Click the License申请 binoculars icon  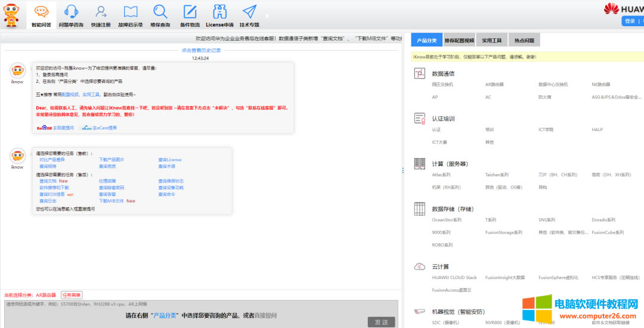coord(219,12)
